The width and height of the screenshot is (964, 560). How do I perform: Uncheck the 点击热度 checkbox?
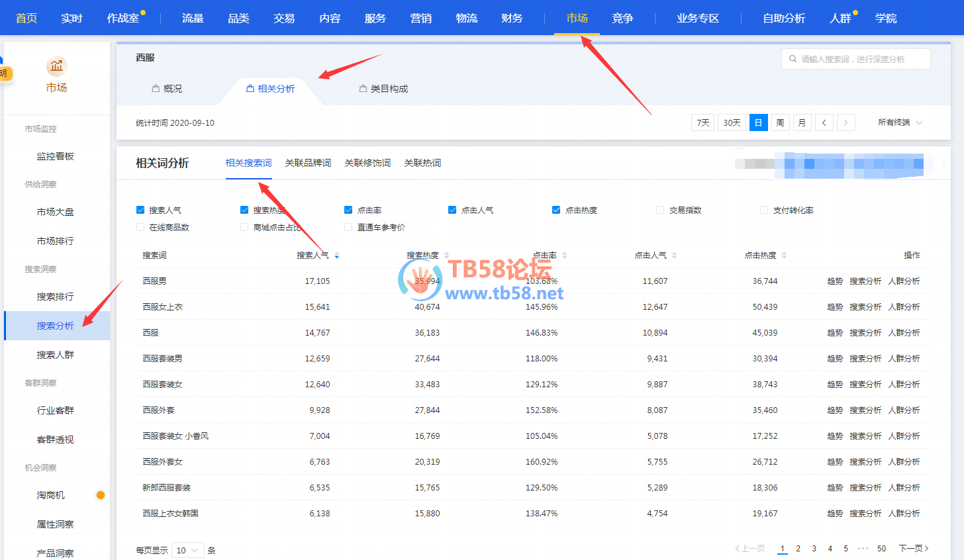pos(556,210)
